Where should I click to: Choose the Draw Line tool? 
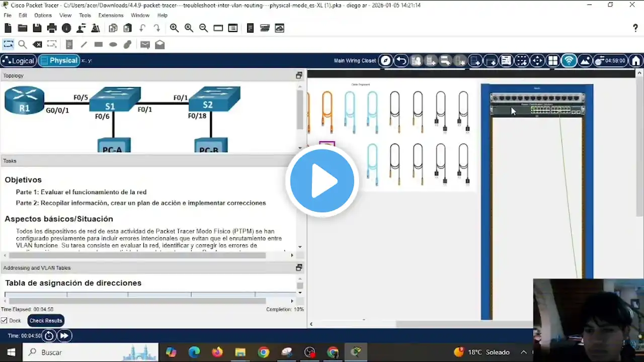coord(84,44)
